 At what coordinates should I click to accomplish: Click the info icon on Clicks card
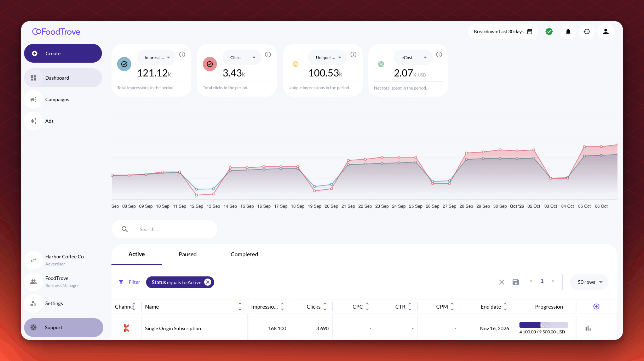click(268, 55)
